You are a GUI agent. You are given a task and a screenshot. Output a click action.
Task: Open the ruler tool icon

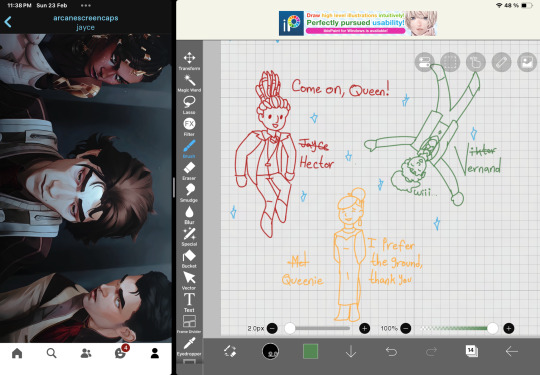coord(501,62)
